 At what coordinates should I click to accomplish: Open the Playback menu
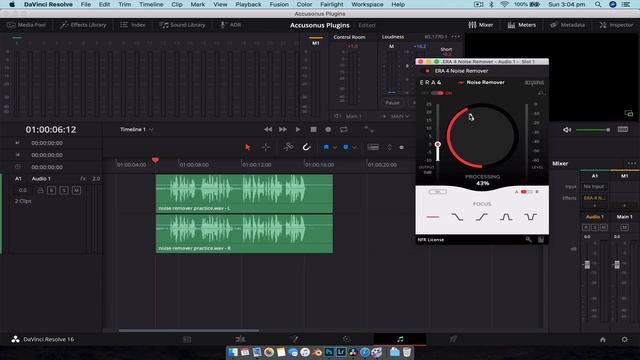coord(248,4)
